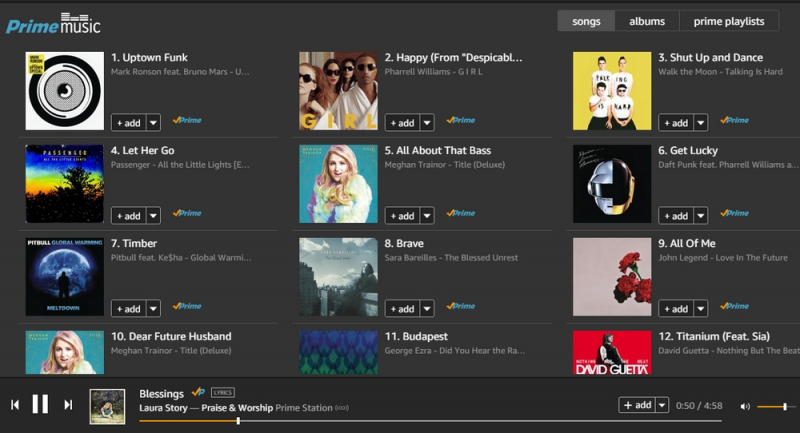Click the station broadcast icon after Prime Station

(x=342, y=408)
